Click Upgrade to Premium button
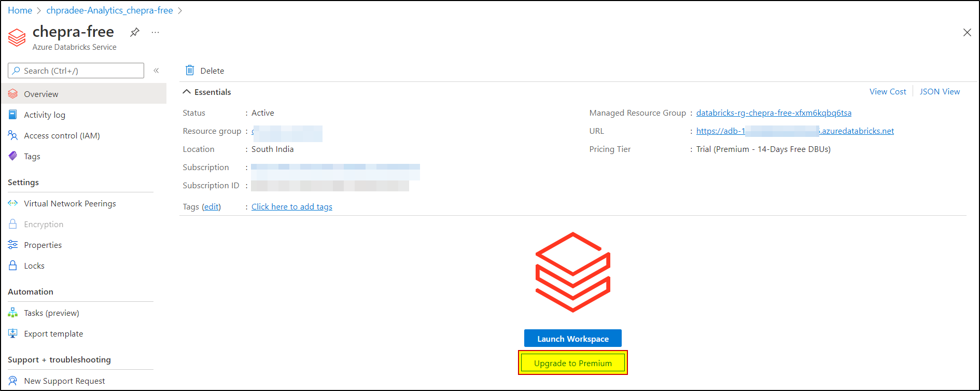The height and width of the screenshot is (391, 980). click(x=573, y=363)
